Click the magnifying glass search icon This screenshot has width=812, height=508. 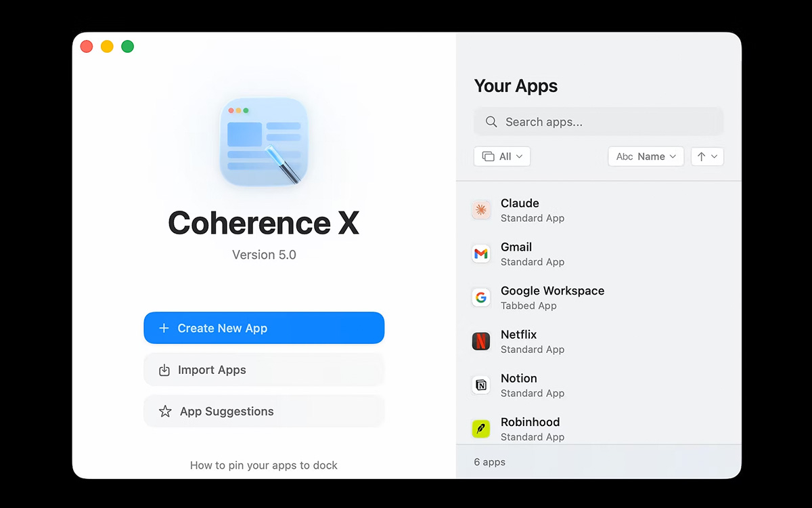(x=491, y=122)
